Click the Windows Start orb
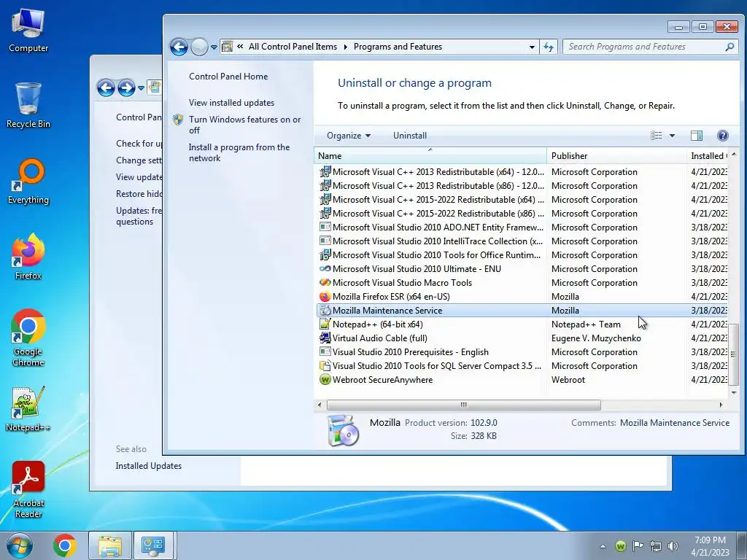747x560 pixels. pos(20,545)
